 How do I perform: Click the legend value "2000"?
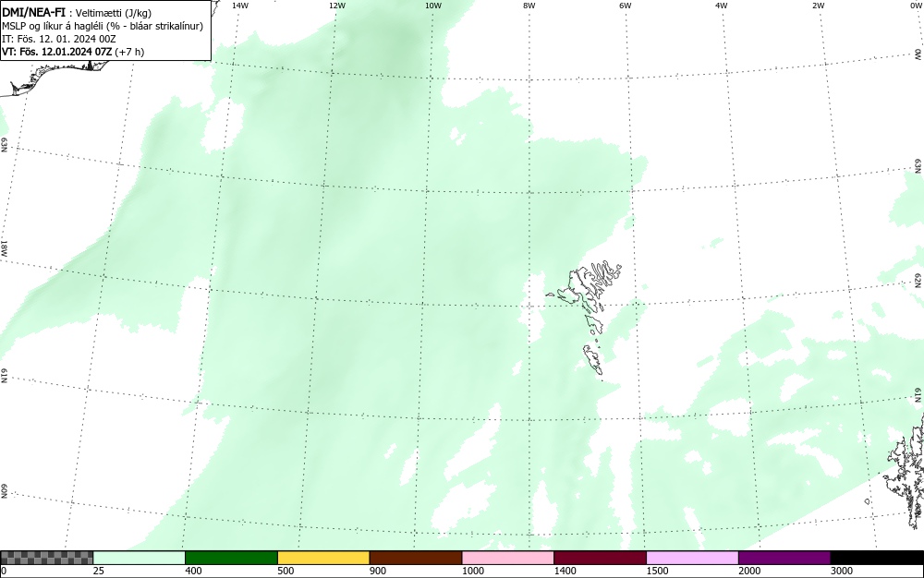pyautogui.click(x=749, y=571)
